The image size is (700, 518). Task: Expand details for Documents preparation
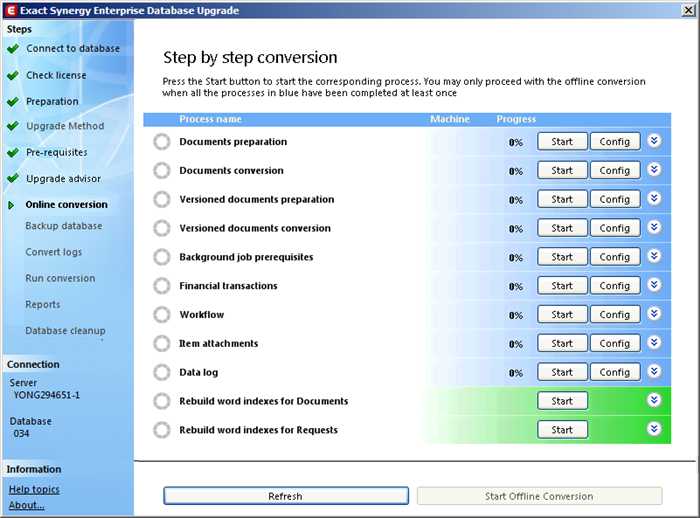click(x=654, y=141)
